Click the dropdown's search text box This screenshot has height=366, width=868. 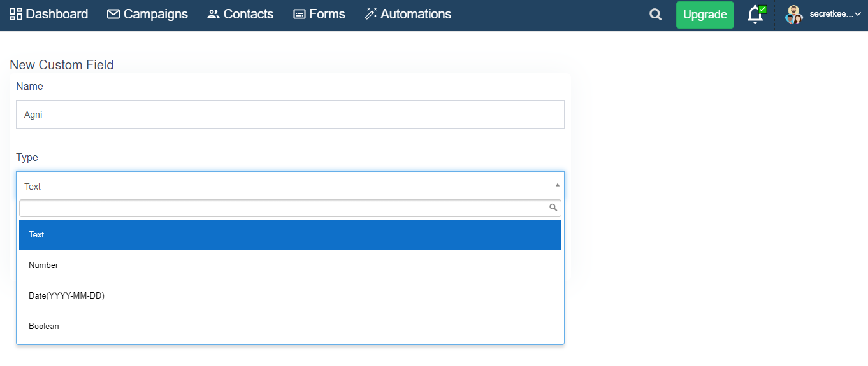(290, 208)
